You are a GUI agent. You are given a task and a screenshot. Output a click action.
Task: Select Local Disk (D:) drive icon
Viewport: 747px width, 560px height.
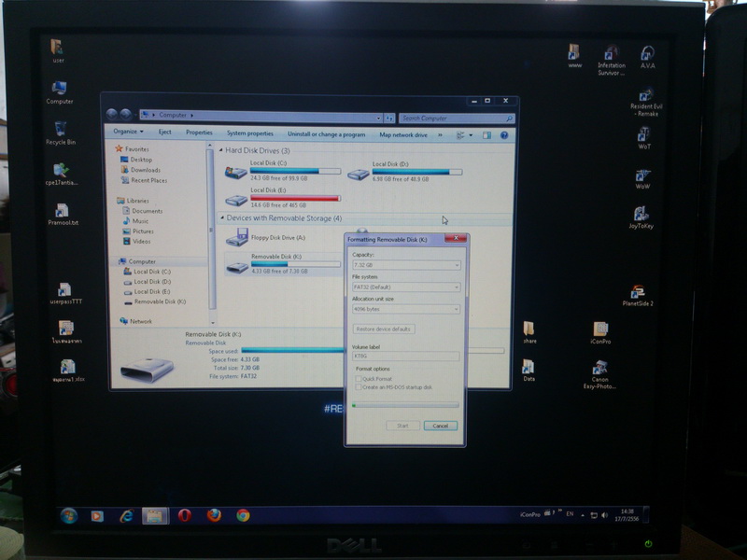tap(359, 175)
